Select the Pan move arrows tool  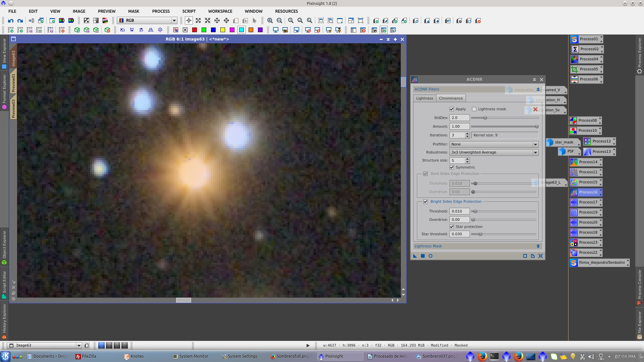click(x=226, y=21)
